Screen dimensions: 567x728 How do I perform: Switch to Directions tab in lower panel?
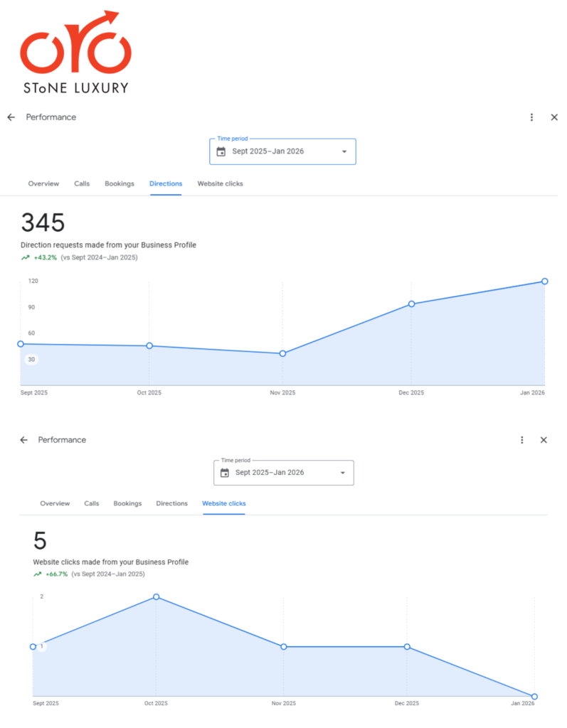tap(172, 503)
